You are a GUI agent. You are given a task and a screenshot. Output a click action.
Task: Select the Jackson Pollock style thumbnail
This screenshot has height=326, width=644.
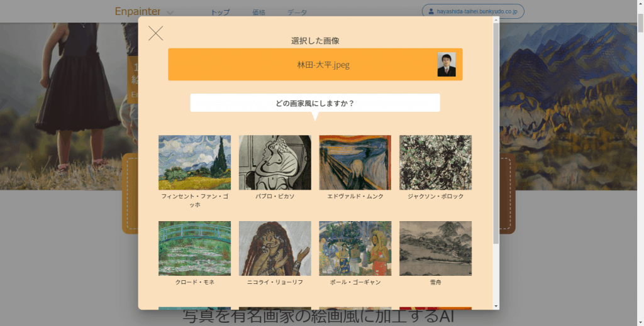(435, 163)
